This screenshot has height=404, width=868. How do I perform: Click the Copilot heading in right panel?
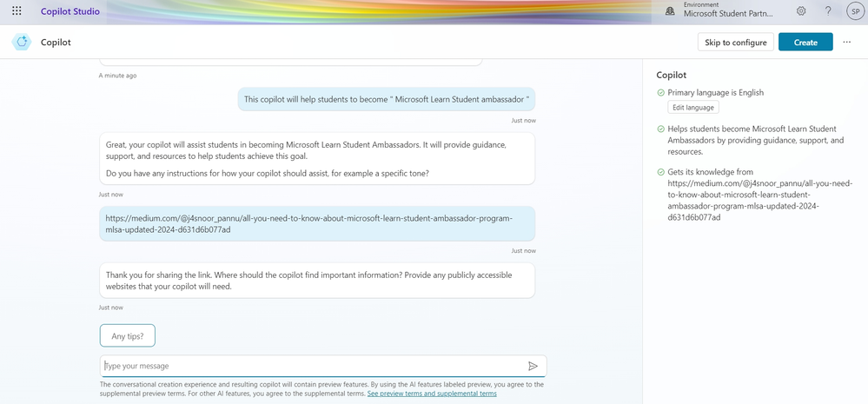[x=671, y=75]
